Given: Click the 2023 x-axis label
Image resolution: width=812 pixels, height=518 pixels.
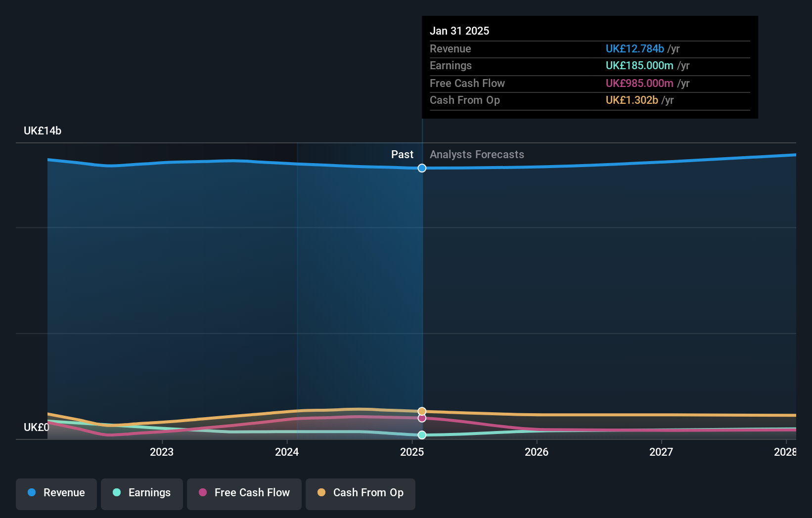Looking at the screenshot, I should coord(162,452).
